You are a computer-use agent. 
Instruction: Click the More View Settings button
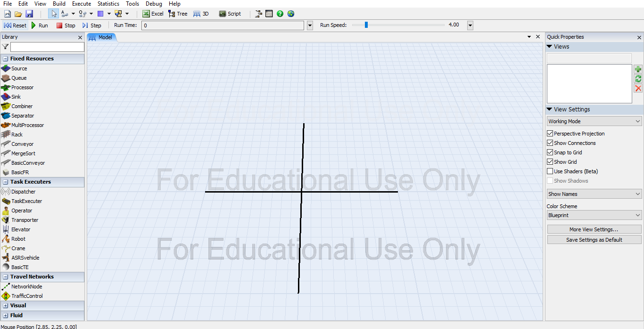pyautogui.click(x=594, y=229)
